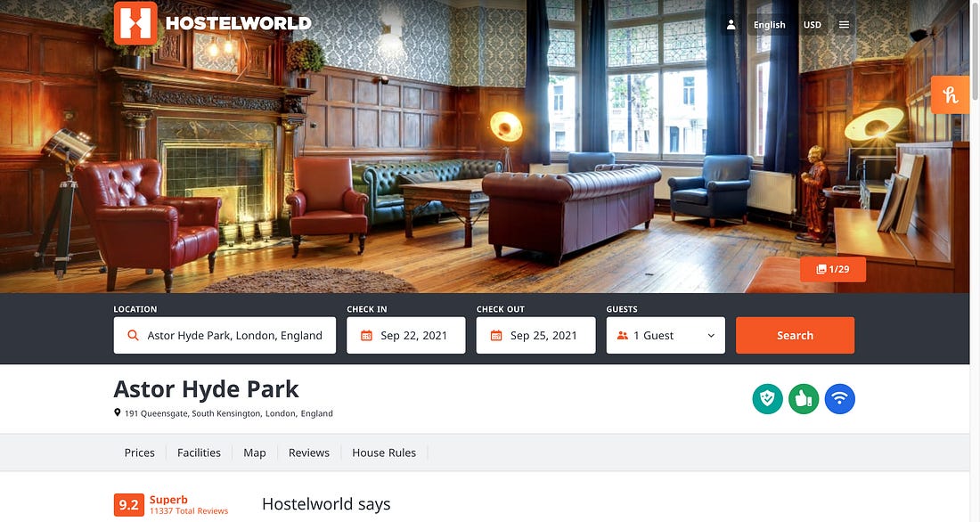Click the orange Honey extension badge
Image resolution: width=980 pixels, height=522 pixels.
pos(950,95)
